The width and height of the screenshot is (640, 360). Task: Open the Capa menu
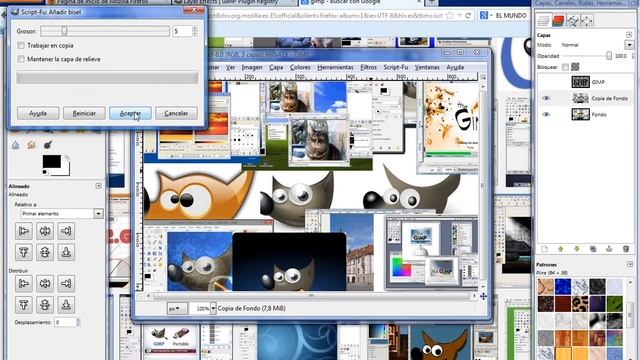276,67
